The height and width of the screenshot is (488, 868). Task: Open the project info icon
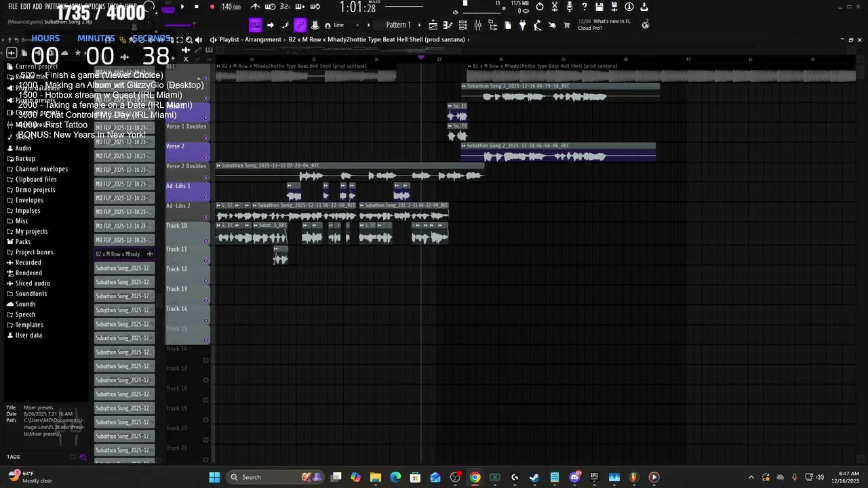coord(629,7)
